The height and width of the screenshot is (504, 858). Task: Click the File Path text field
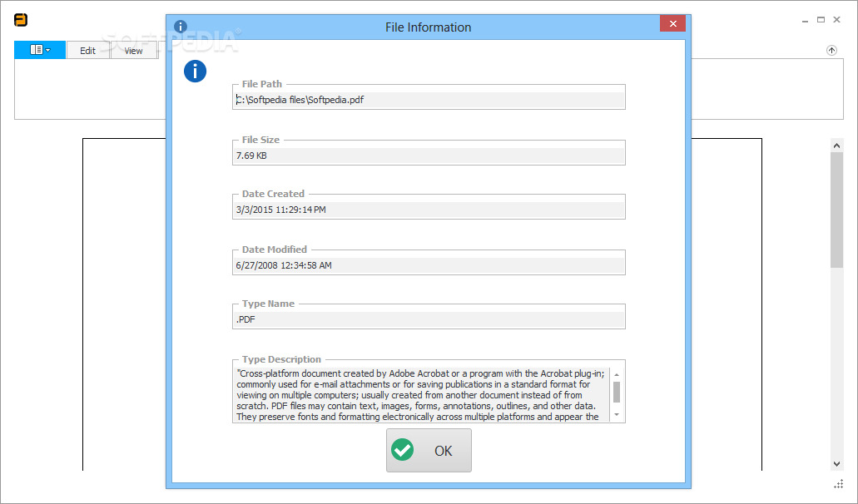tap(429, 100)
